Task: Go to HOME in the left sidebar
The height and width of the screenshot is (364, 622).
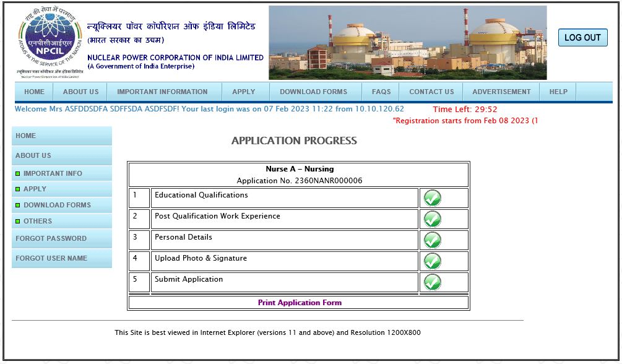Action: click(x=62, y=136)
